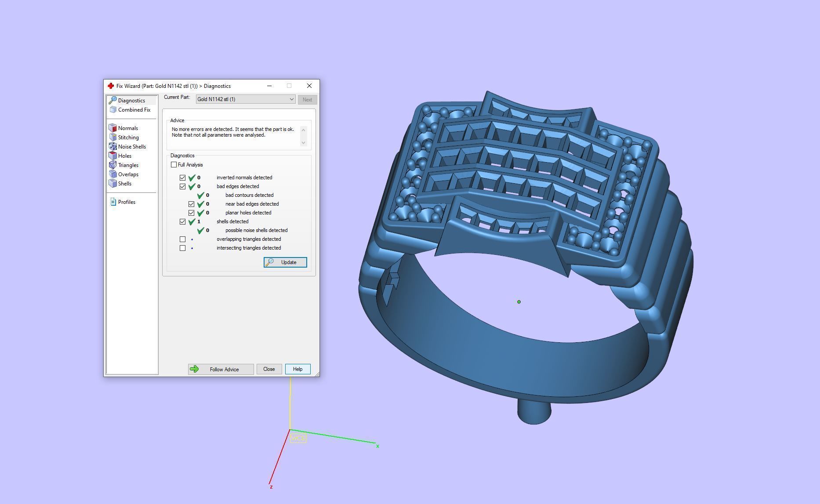Enable intersecting triangles detected checkbox
The width and height of the screenshot is (820, 504).
coord(183,248)
